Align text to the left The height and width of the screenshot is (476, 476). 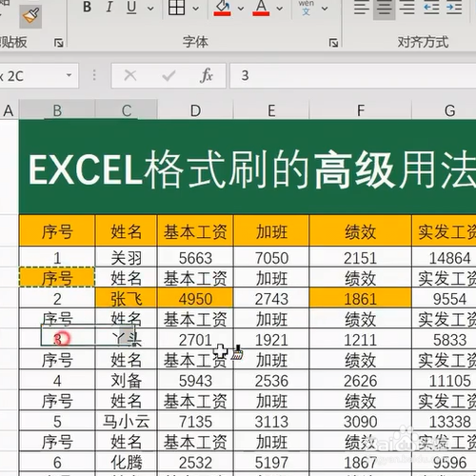click(x=362, y=8)
